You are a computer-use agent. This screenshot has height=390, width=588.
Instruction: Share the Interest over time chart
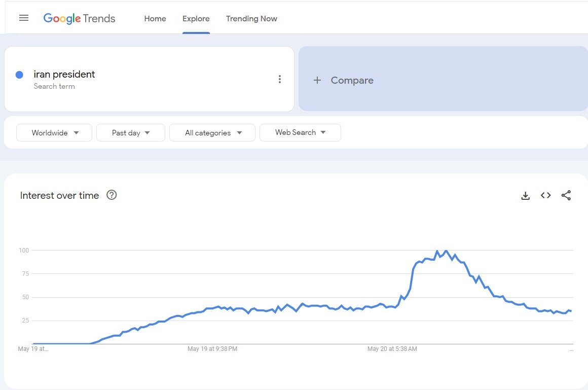(x=566, y=195)
